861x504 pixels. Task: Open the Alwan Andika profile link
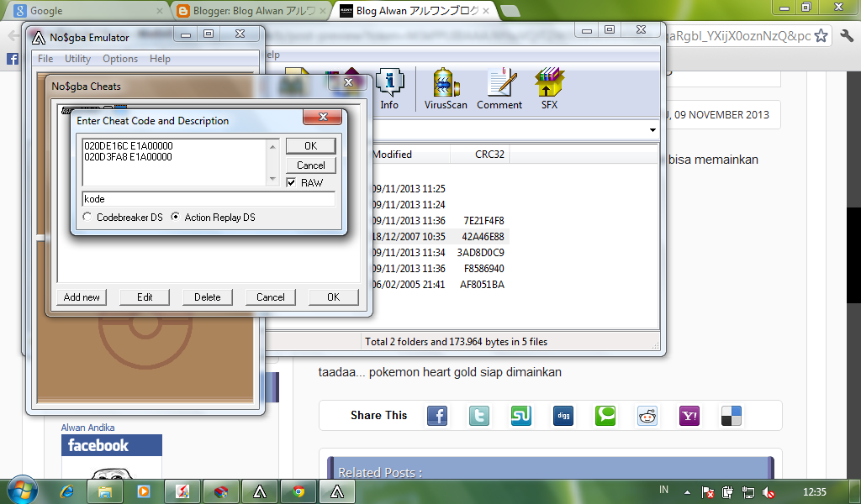87,428
